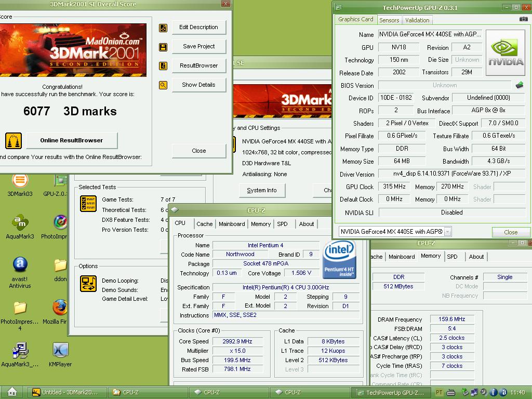Click the NVIDIA SLI Disabled field
532x399 pixels.
pyautogui.click(x=452, y=212)
